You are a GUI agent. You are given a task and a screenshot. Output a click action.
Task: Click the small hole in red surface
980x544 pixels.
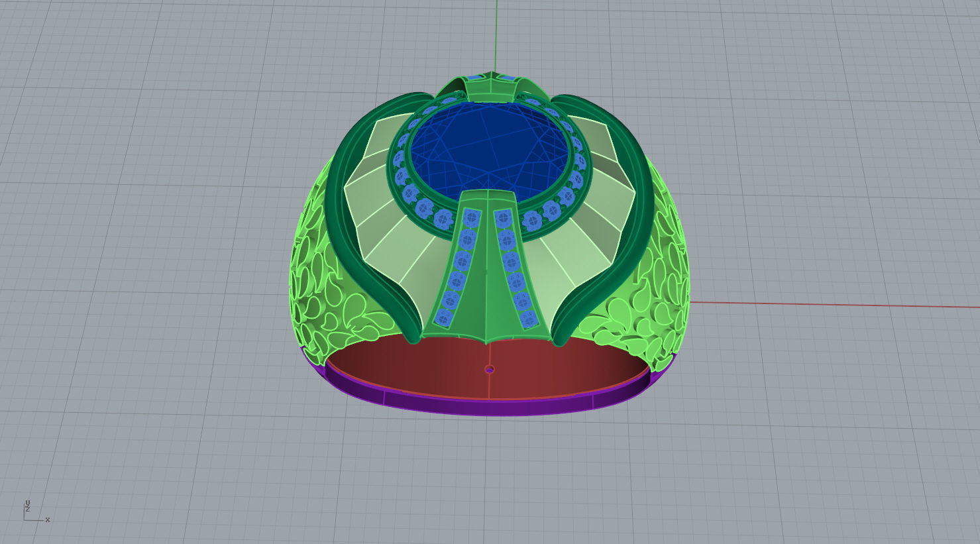point(490,369)
